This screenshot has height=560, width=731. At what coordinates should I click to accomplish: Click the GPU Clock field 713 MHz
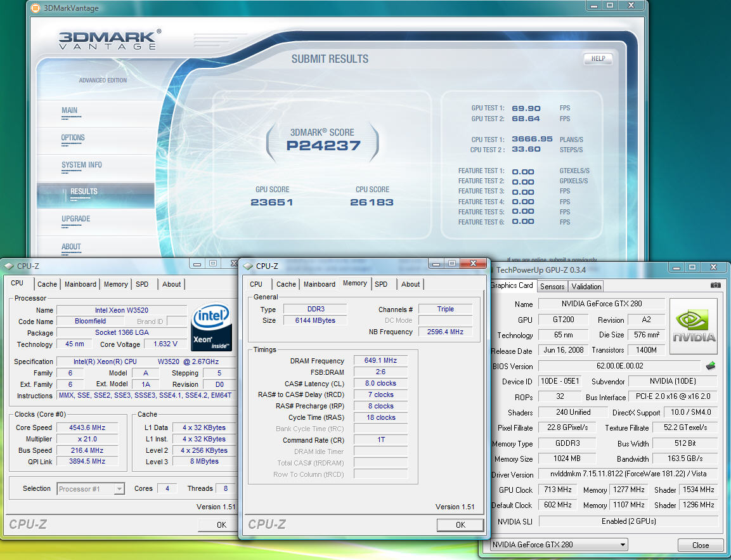(557, 490)
